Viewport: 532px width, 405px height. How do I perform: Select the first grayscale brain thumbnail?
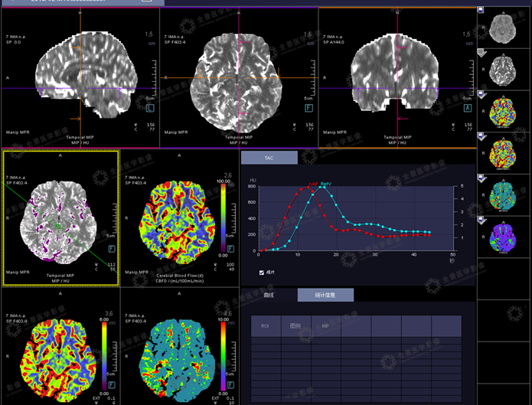tap(502, 28)
